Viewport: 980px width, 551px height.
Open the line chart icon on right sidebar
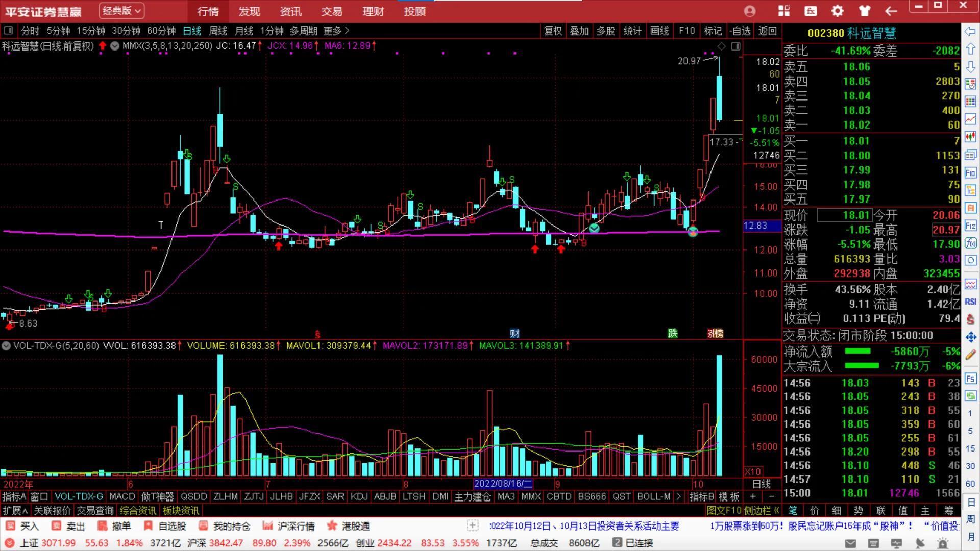(970, 119)
